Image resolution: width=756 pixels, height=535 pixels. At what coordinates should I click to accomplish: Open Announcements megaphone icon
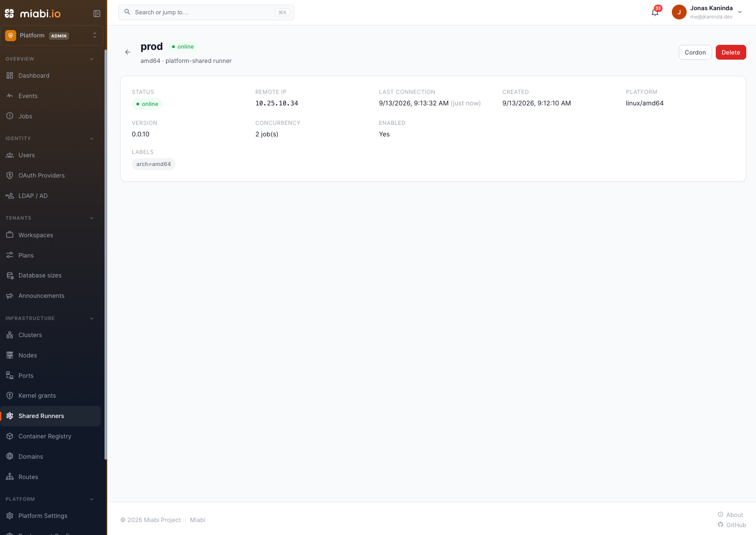[x=10, y=295]
